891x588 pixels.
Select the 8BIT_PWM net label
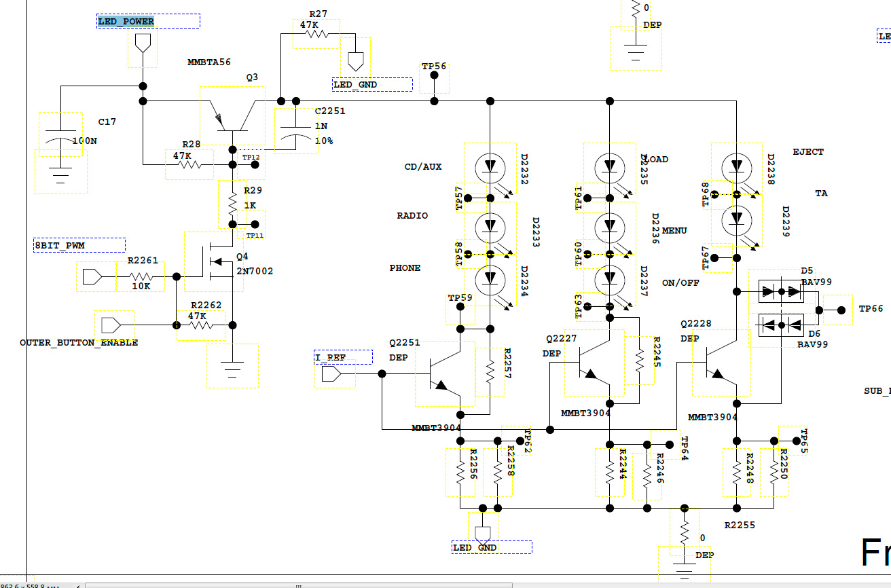(79, 245)
